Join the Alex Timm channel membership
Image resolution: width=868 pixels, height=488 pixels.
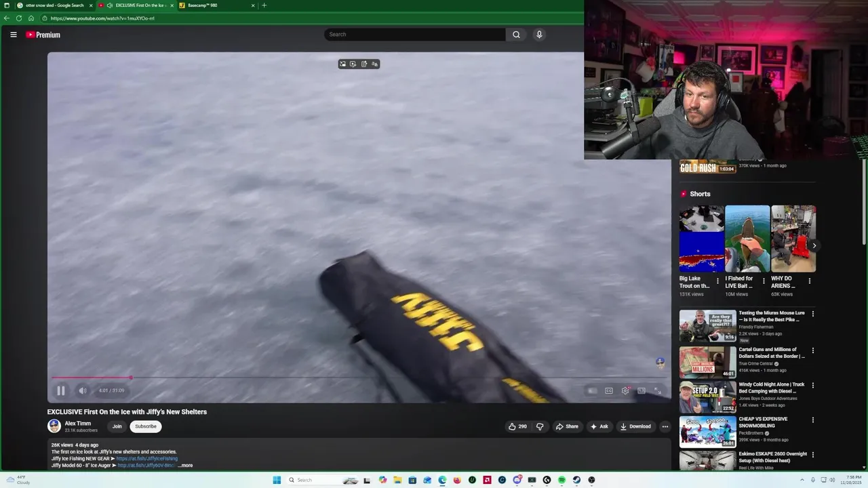(117, 426)
